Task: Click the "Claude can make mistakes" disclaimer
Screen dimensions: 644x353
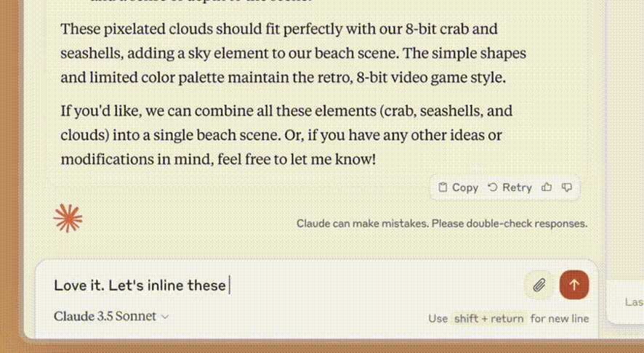Action: pos(441,223)
